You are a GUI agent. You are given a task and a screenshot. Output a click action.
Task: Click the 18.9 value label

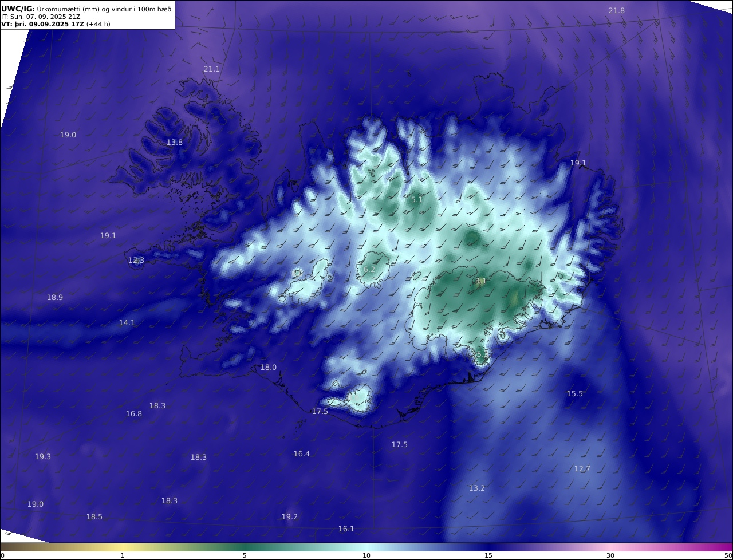[x=55, y=297]
